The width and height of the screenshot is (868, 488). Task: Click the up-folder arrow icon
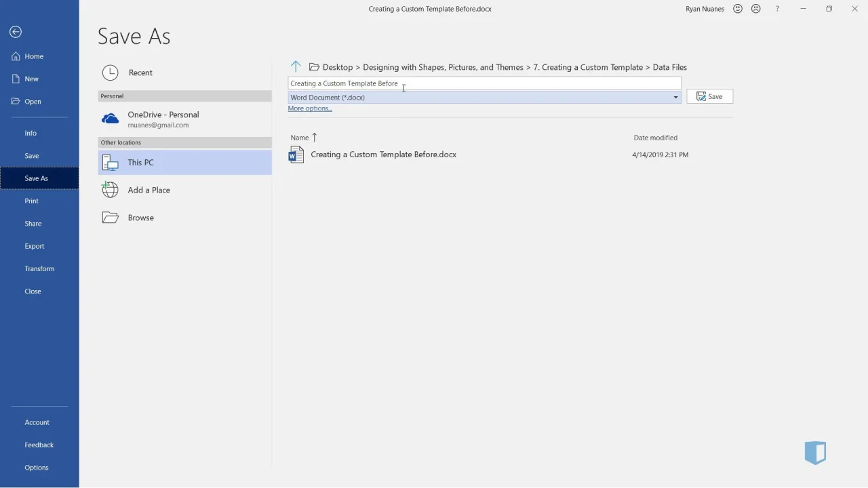pos(296,66)
